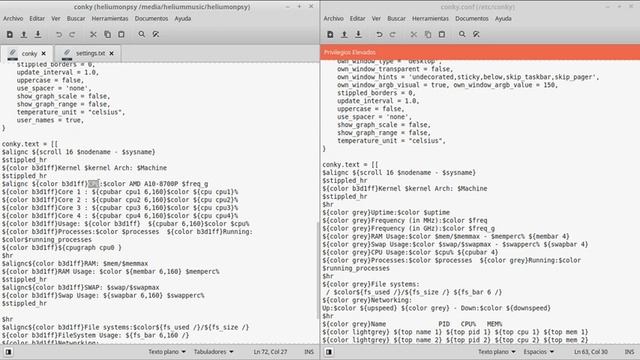
Task: Click '${color grey}Uptime' line in conky.conf editor
Action: [x=386, y=212]
